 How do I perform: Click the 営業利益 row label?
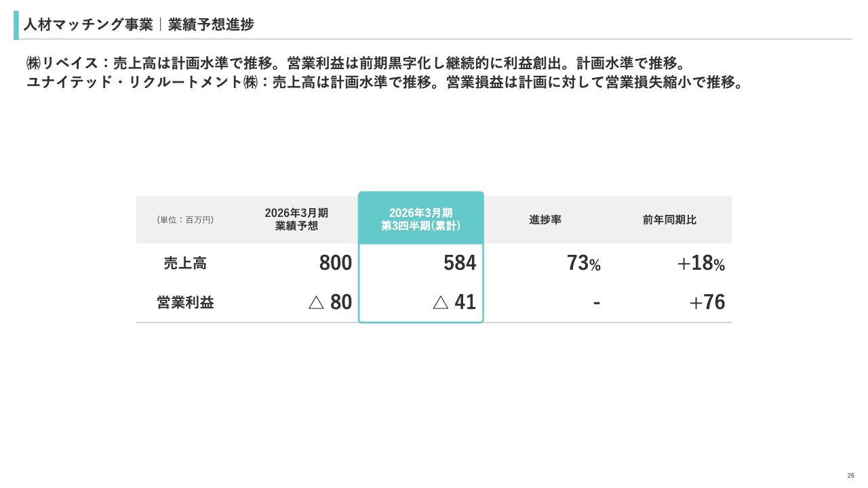(185, 302)
